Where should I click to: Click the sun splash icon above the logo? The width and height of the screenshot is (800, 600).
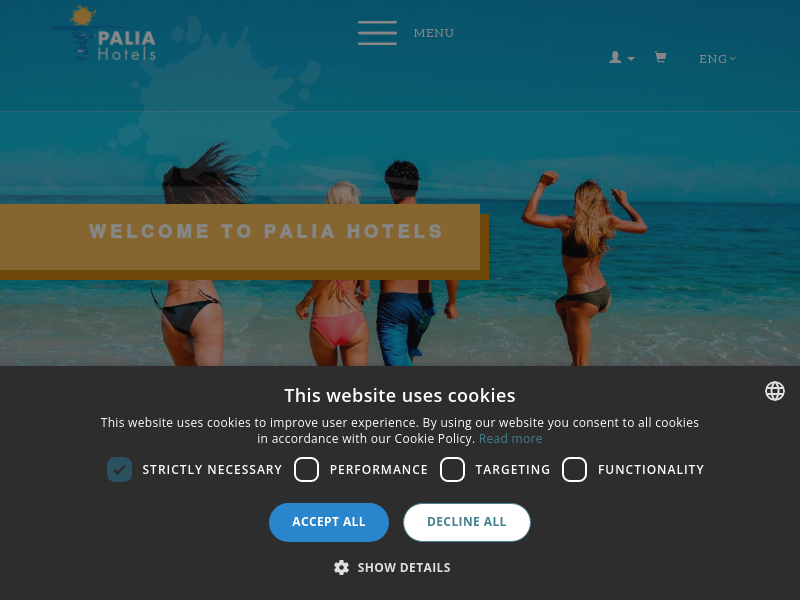pos(83,15)
